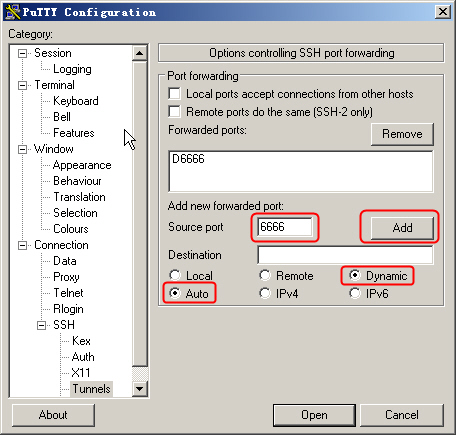Click the category list scroll up arrow
456x435 pixels.
coord(139,53)
